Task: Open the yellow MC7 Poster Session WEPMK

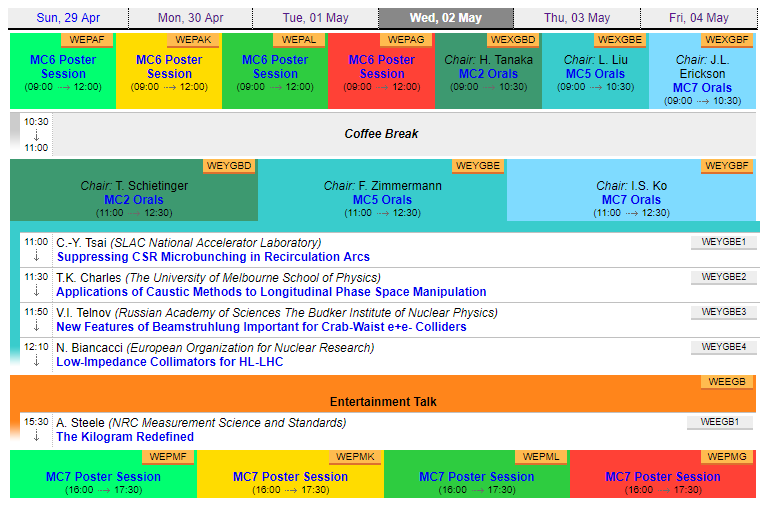Action: pos(290,477)
